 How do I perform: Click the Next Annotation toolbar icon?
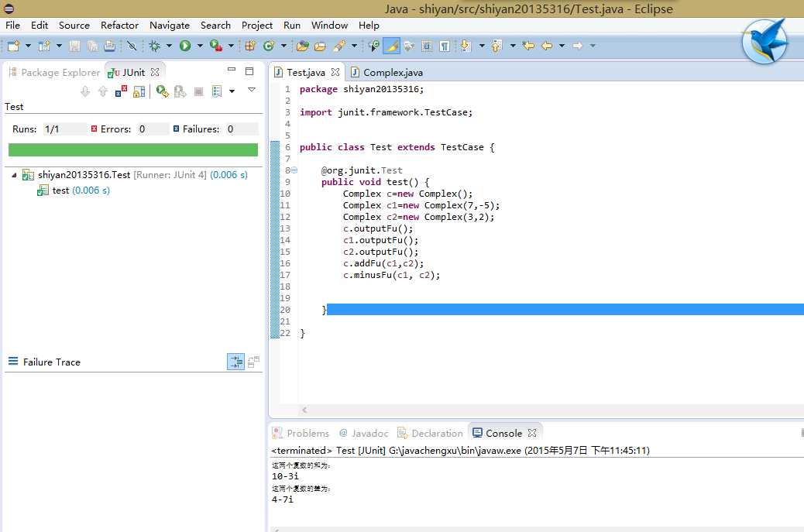click(x=466, y=46)
